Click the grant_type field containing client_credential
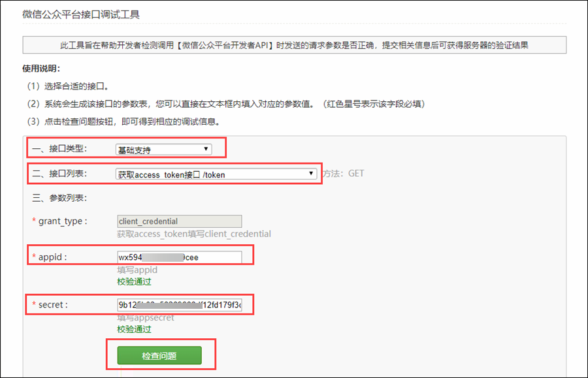The image size is (588, 378). (179, 221)
